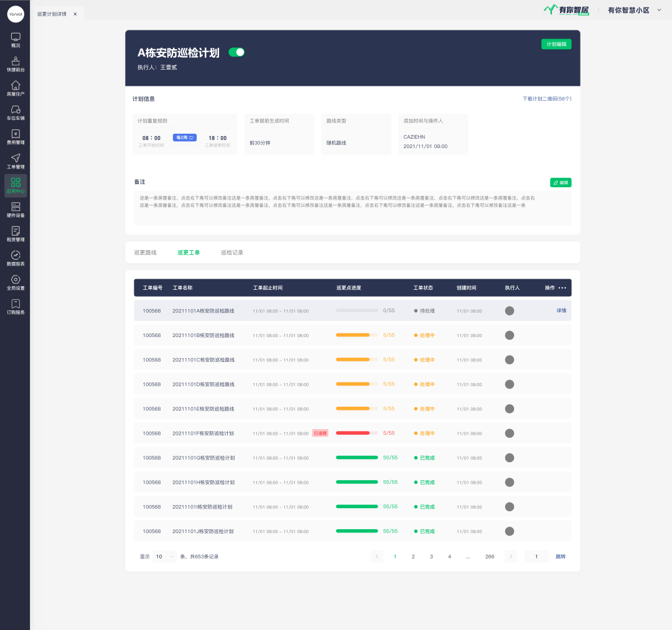Switch to the 巡更路线 tab
The image size is (672, 630).
(x=146, y=252)
